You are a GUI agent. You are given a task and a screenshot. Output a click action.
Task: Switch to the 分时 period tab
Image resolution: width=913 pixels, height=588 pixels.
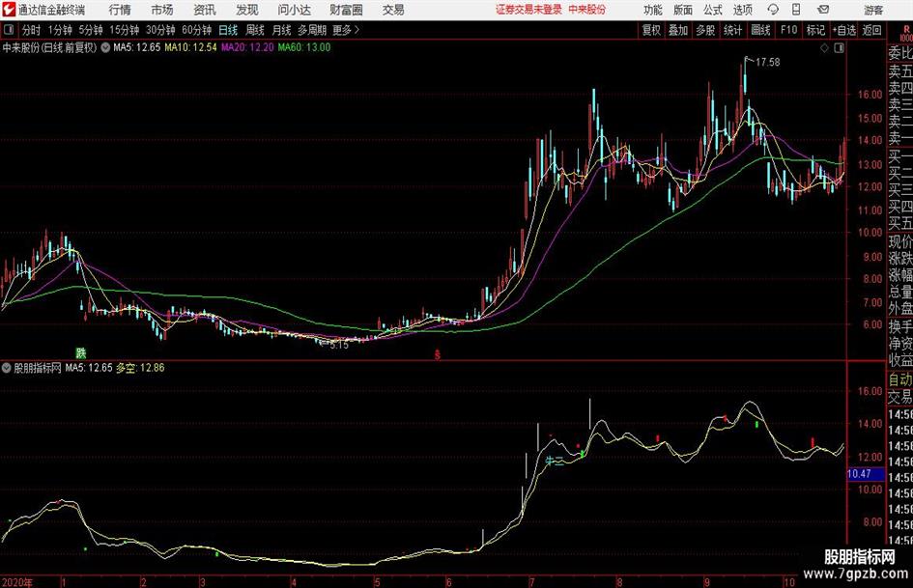coord(32,30)
